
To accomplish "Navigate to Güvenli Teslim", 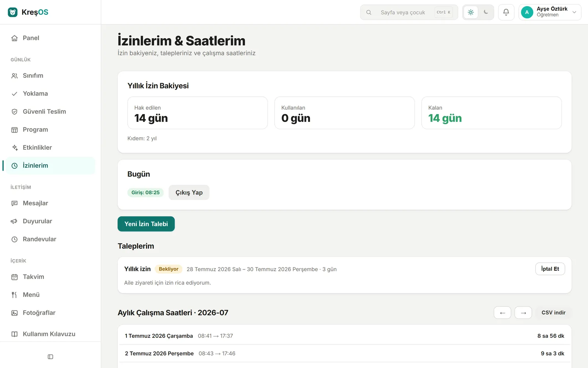I will 50,112.
